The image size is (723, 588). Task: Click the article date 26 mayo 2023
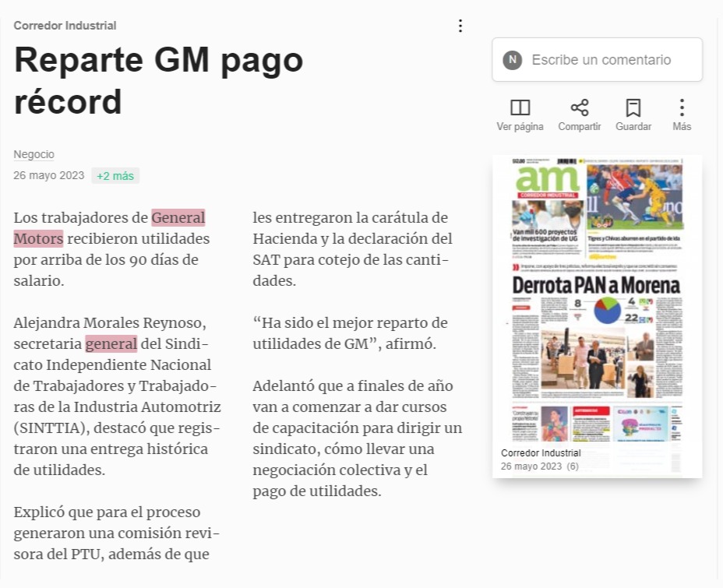(x=49, y=175)
